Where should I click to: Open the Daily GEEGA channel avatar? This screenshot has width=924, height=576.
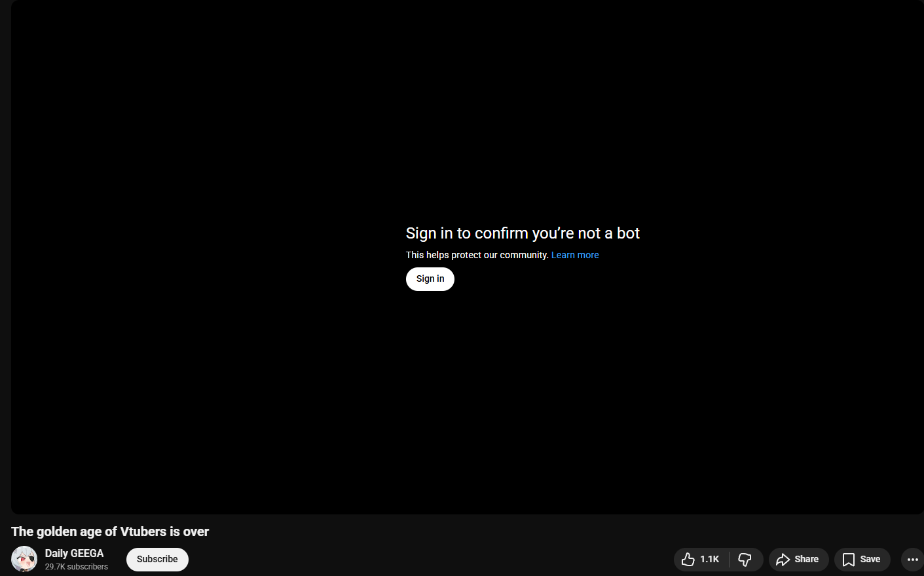coord(24,559)
